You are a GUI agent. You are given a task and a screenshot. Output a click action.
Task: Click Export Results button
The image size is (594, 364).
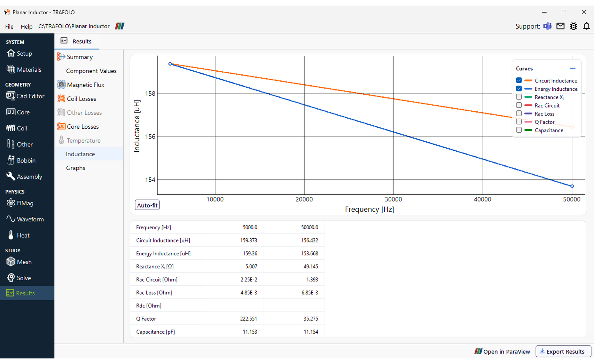click(563, 351)
